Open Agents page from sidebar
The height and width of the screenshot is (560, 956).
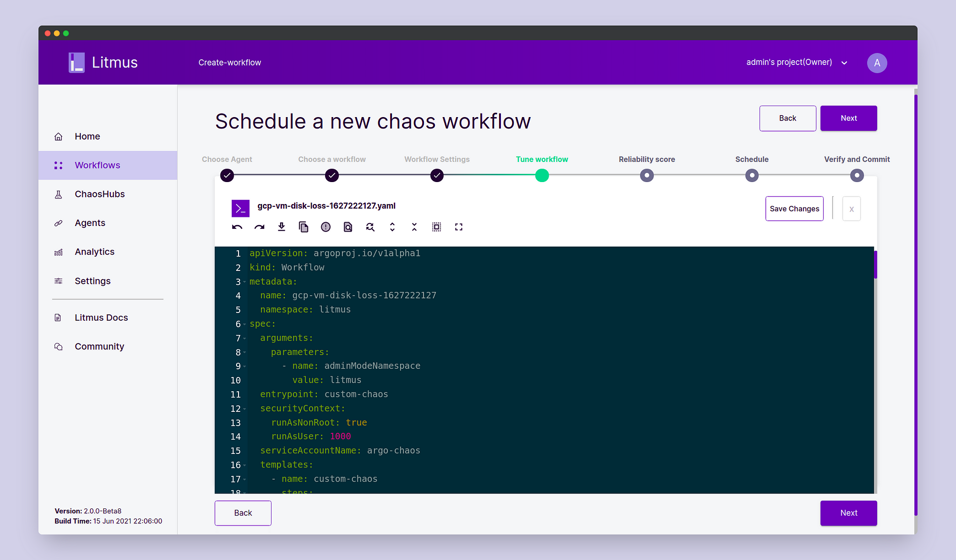(108, 223)
